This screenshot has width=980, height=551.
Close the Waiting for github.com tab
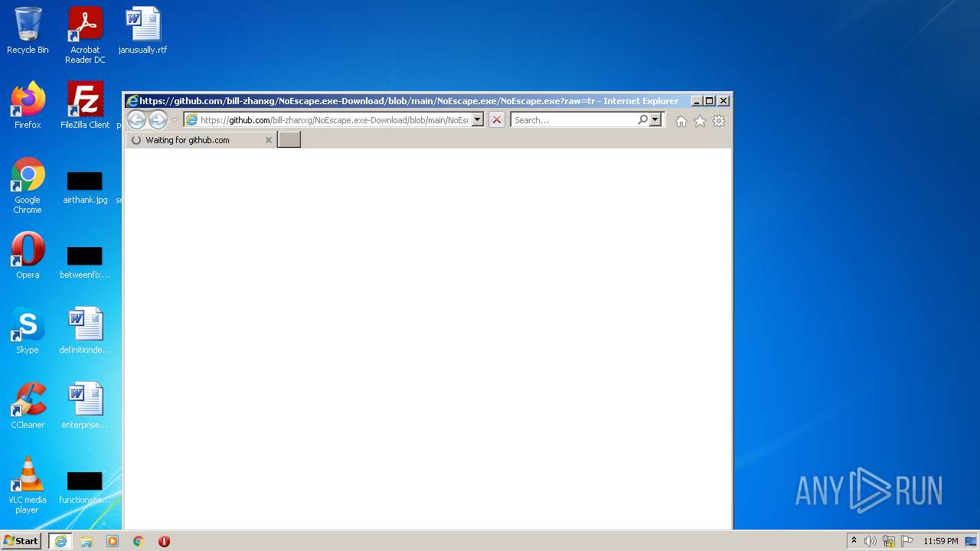coord(268,140)
